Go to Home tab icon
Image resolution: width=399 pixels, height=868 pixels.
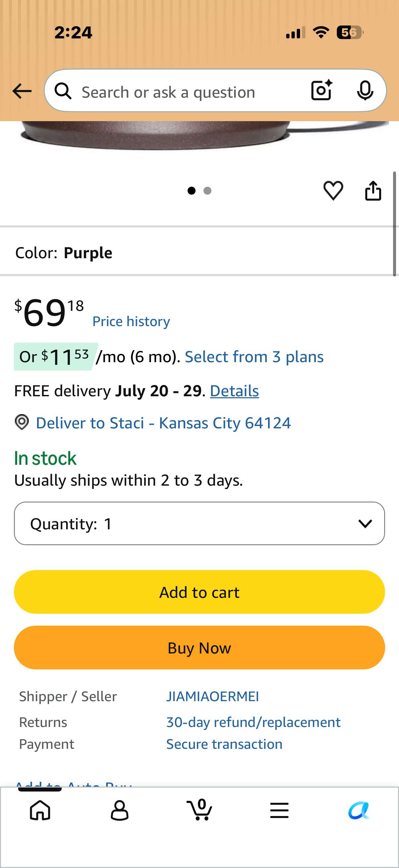click(40, 810)
